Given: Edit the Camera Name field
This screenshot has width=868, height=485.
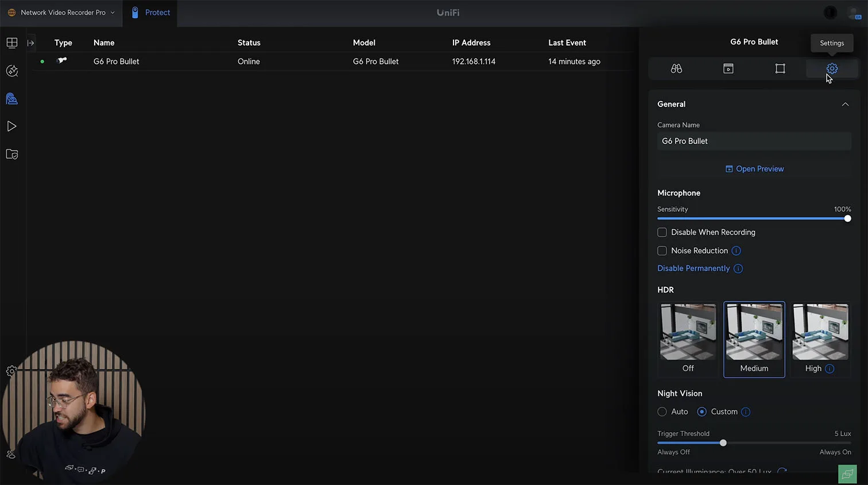Looking at the screenshot, I should [754, 141].
